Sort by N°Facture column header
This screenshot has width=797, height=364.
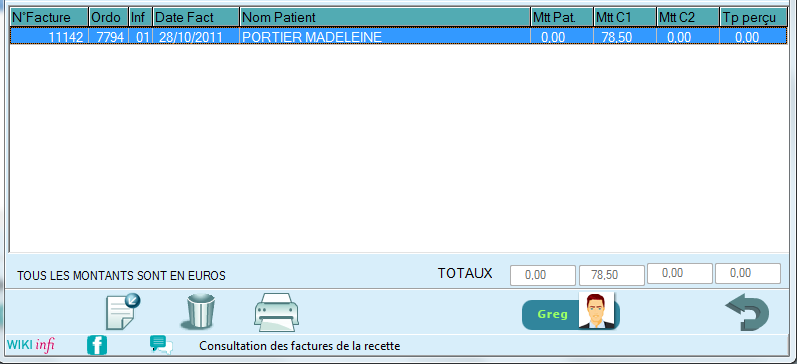tap(49, 17)
